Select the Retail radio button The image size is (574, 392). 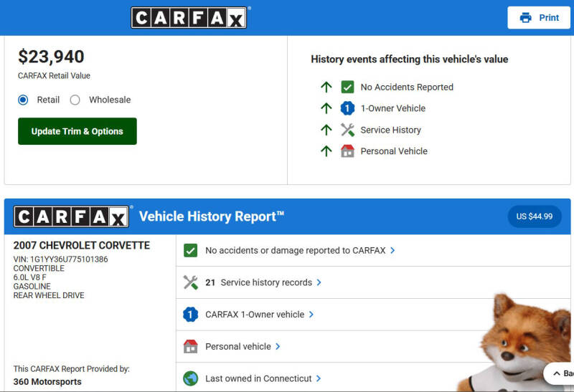coord(23,100)
